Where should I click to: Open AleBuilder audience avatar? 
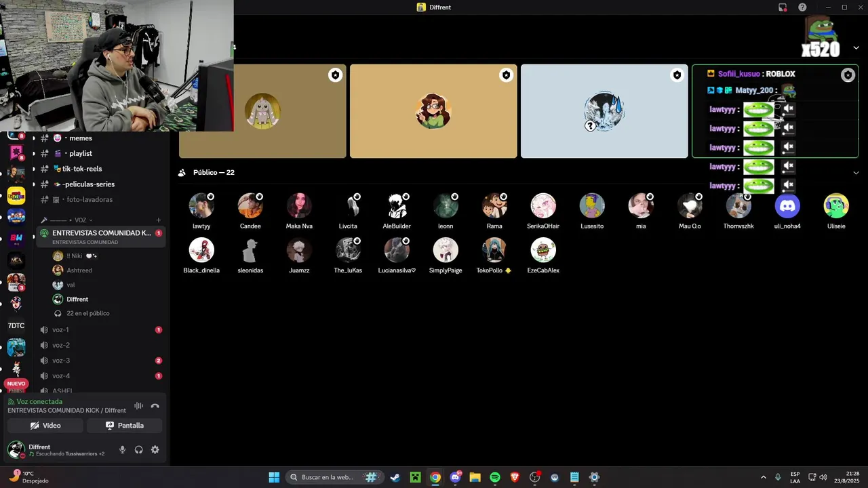(x=397, y=205)
